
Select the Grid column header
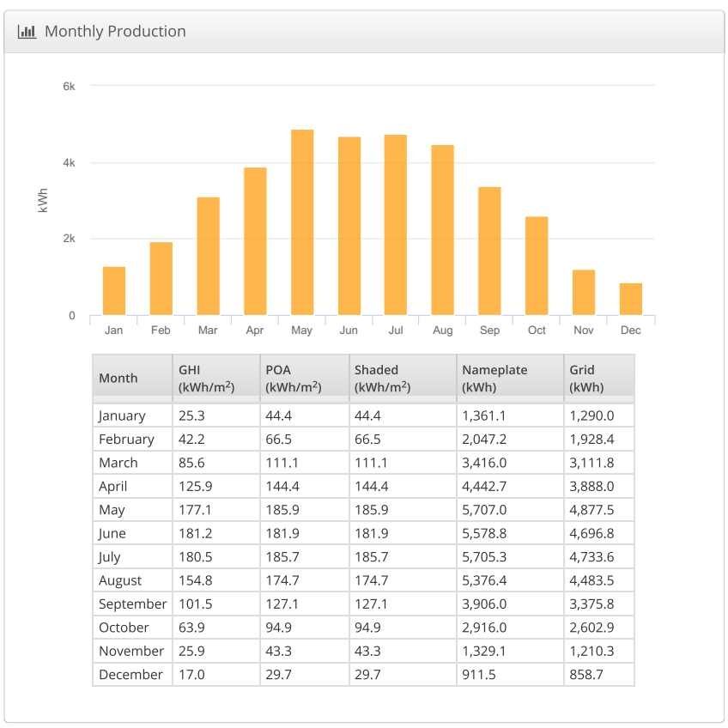coord(586,378)
